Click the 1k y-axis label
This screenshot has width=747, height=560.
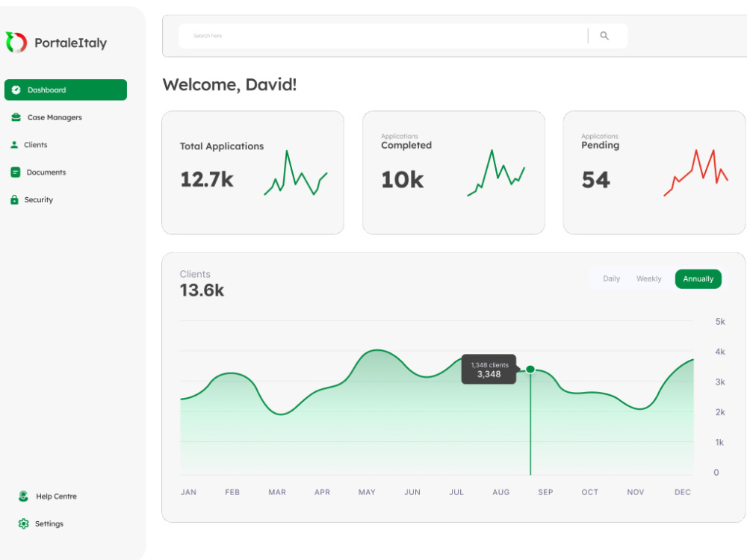719,442
